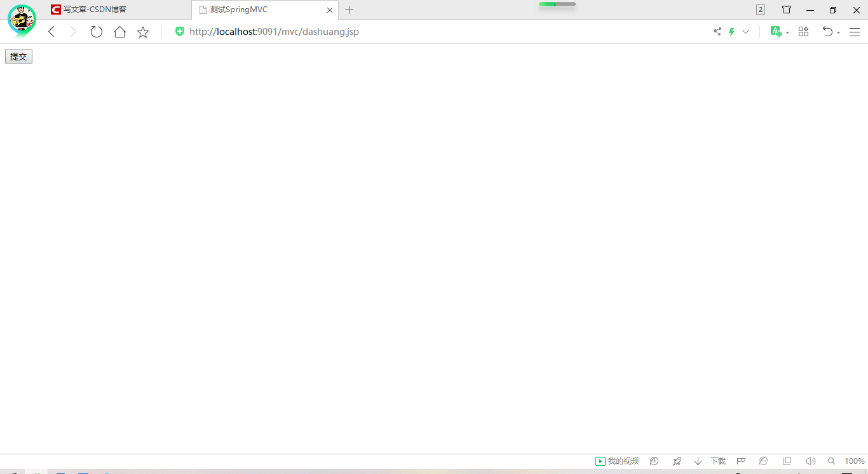
Task: Expand the address bar dropdown chevron
Action: click(746, 32)
